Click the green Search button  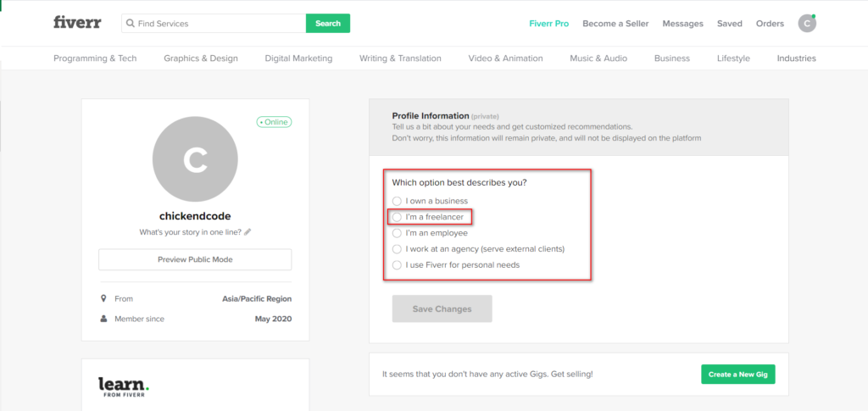pyautogui.click(x=328, y=23)
